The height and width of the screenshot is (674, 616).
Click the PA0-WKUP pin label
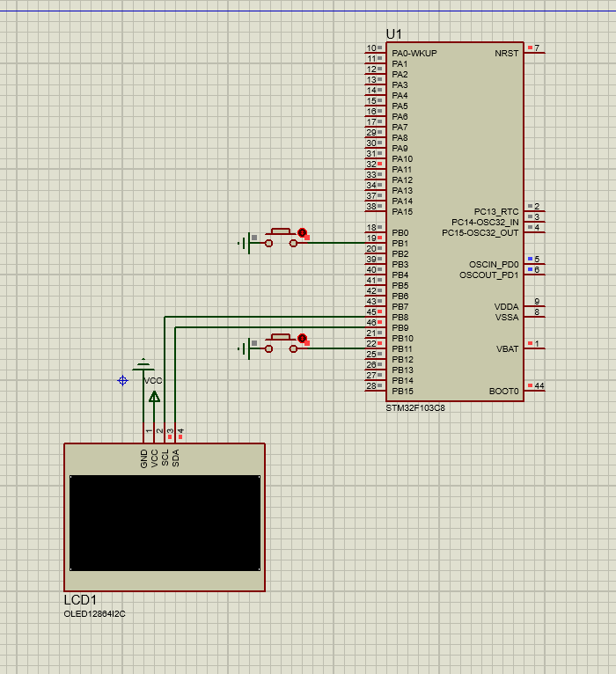point(414,54)
